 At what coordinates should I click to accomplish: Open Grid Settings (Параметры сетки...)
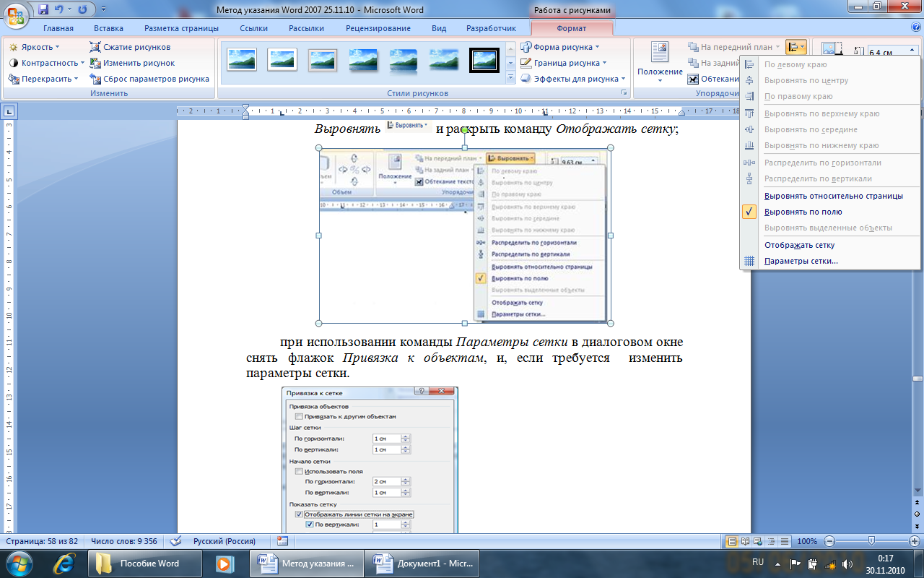tap(830, 261)
